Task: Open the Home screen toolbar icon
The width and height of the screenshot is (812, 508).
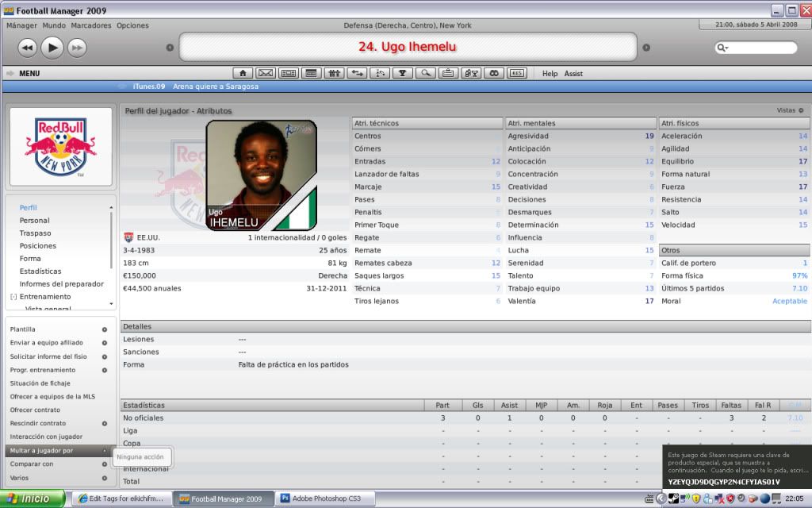Action: tap(243, 73)
